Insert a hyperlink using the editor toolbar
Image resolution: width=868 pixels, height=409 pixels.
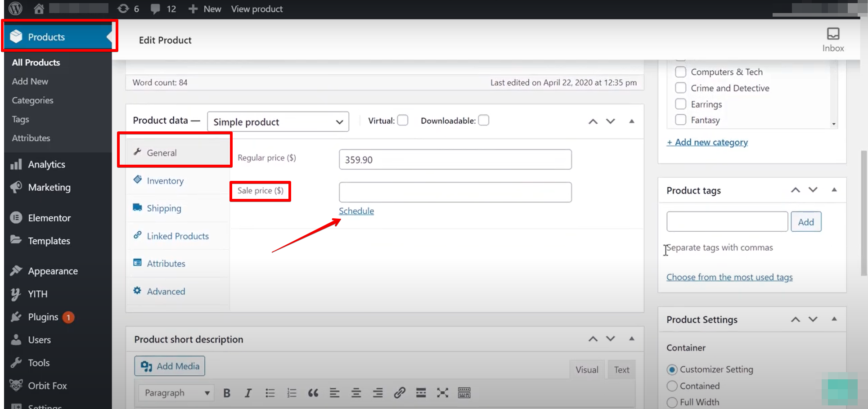400,392
